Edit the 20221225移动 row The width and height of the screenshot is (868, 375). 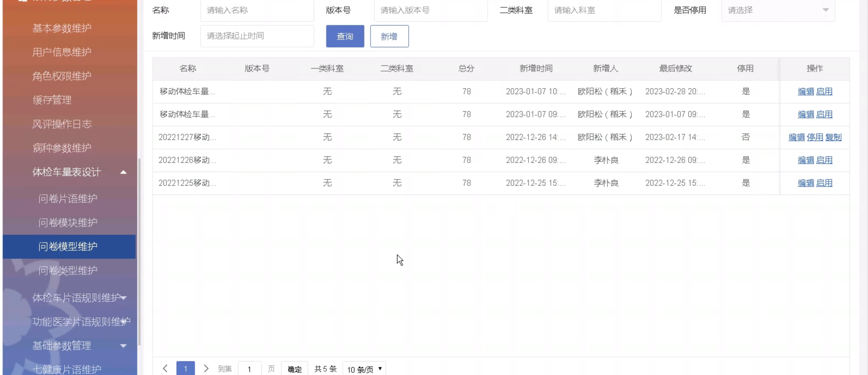pos(806,183)
